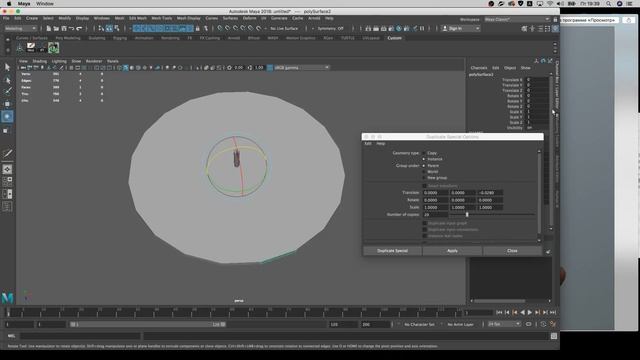Viewport: 640px width, 360px height.
Task: Toggle the Channel Box icon at top right
Action: pyautogui.click(x=556, y=29)
